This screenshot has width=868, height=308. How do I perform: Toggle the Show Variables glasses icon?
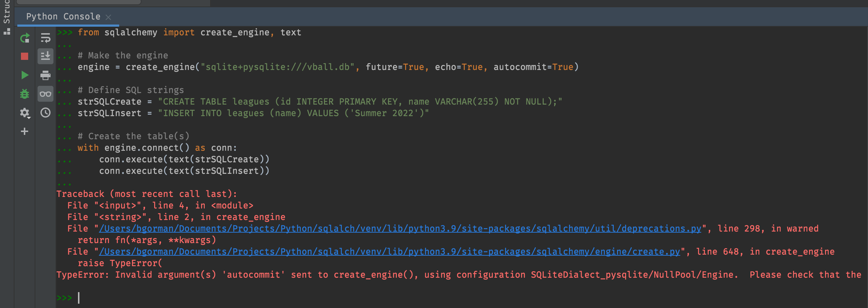pyautogui.click(x=45, y=94)
